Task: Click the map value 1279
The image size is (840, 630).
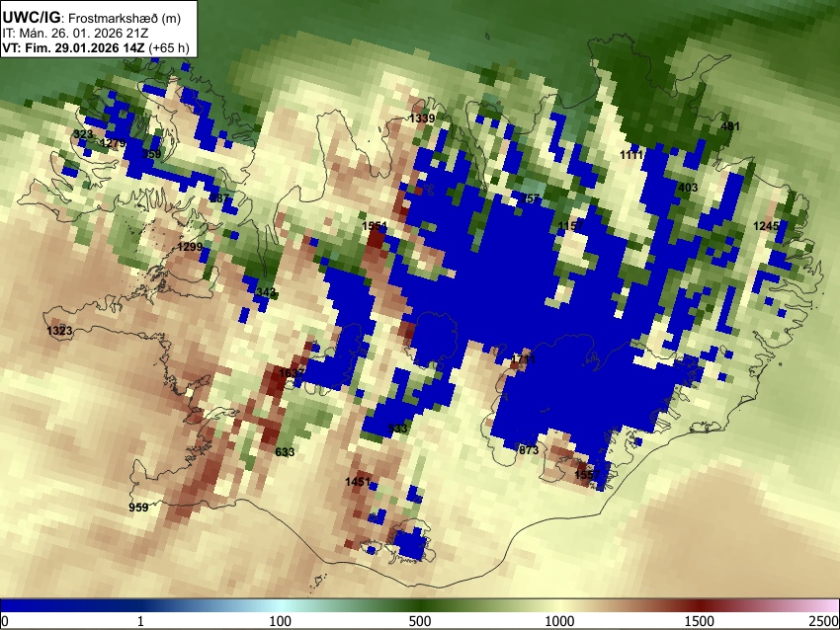Action: coord(113,143)
